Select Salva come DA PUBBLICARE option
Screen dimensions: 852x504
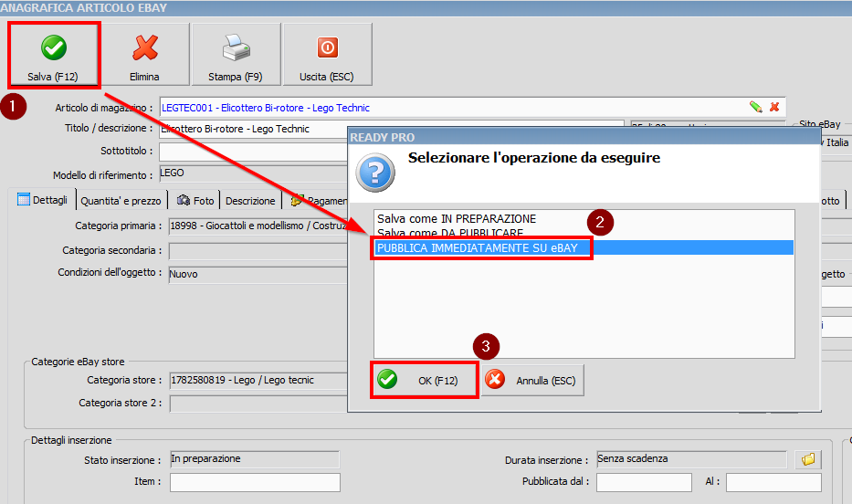pos(584,233)
